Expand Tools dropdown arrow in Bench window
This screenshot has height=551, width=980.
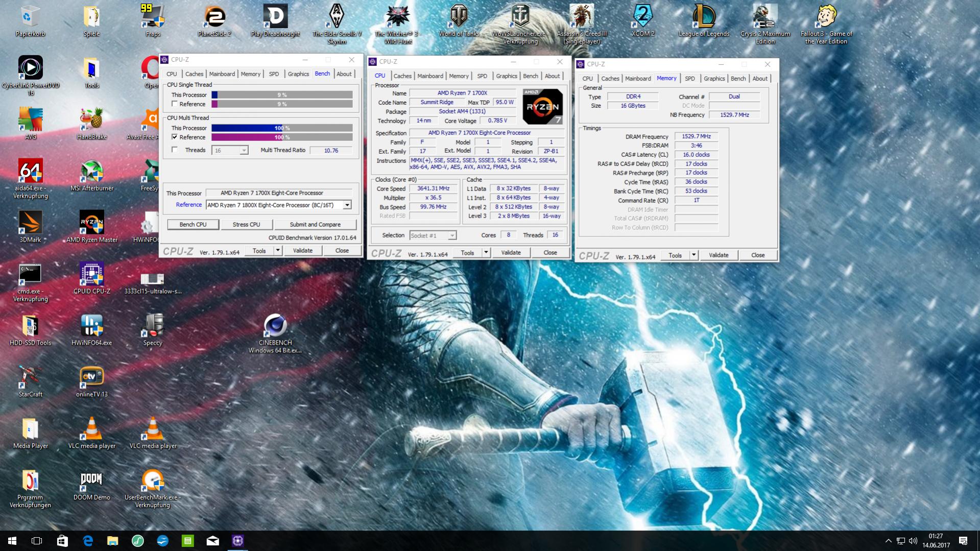278,250
